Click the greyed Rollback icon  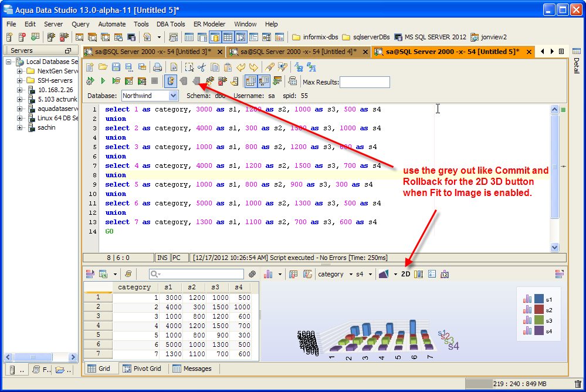[x=196, y=81]
